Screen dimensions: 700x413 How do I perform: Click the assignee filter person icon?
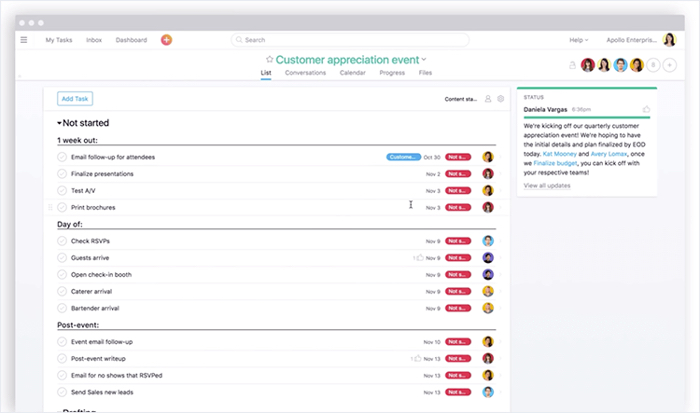[488, 99]
